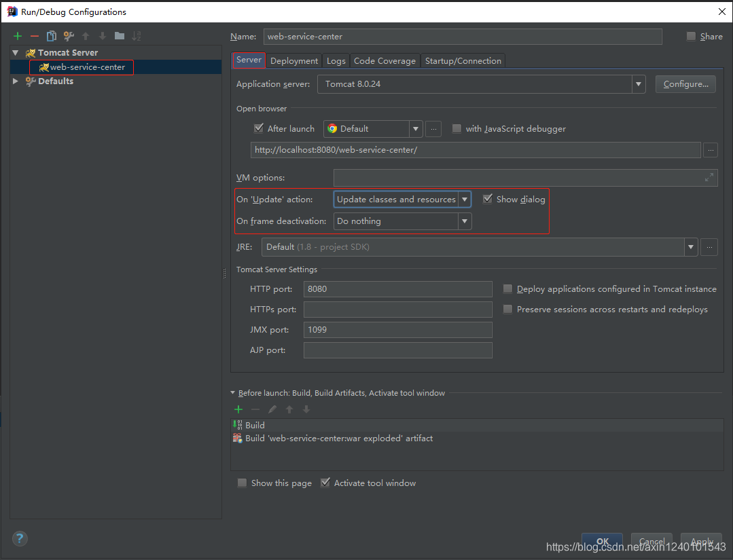The height and width of the screenshot is (560, 733).
Task: Move the Before launch task up
Action: point(289,409)
